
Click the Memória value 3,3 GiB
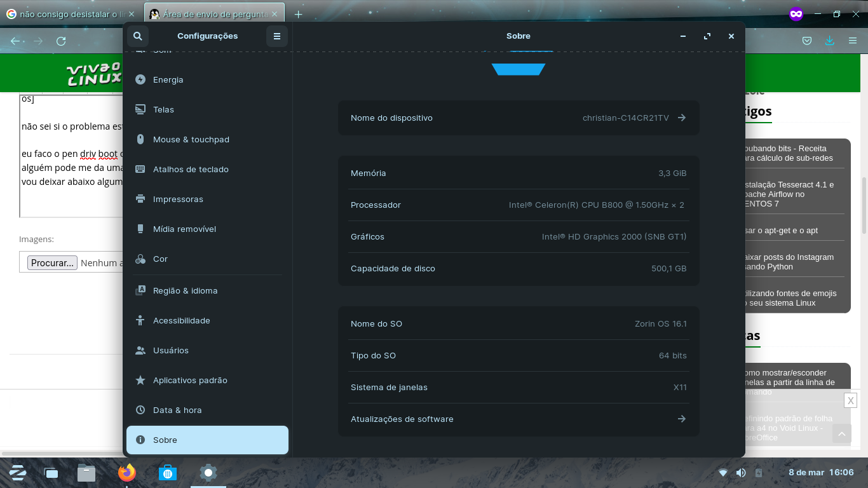tap(672, 173)
